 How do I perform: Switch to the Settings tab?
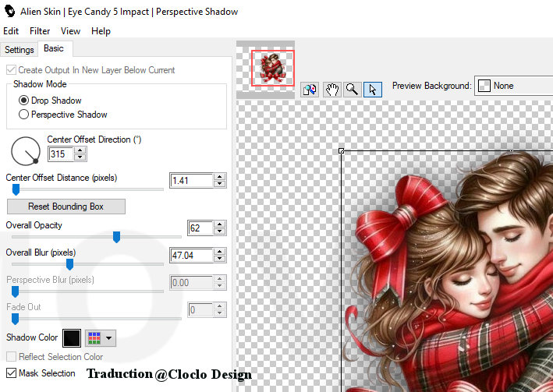tap(19, 50)
